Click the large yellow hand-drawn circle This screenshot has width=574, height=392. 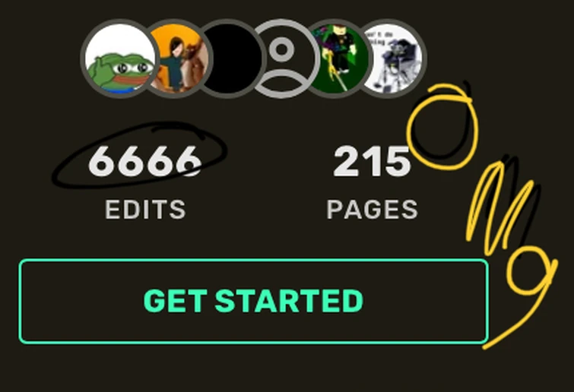[x=442, y=126]
